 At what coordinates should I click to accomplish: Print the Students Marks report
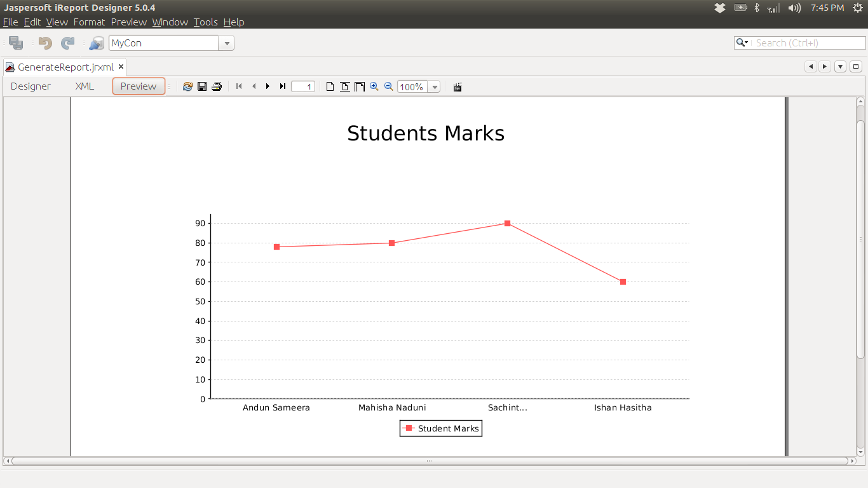[x=216, y=86]
